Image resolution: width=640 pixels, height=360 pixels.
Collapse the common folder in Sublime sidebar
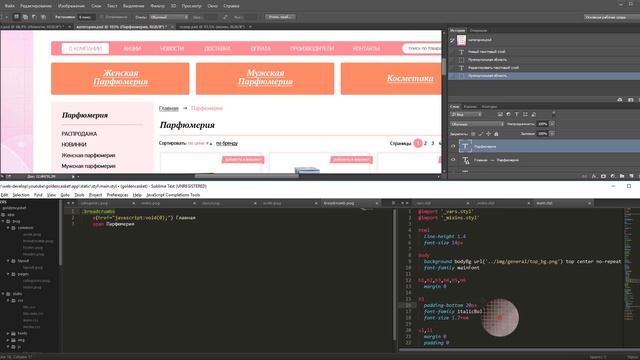[x=8, y=228]
